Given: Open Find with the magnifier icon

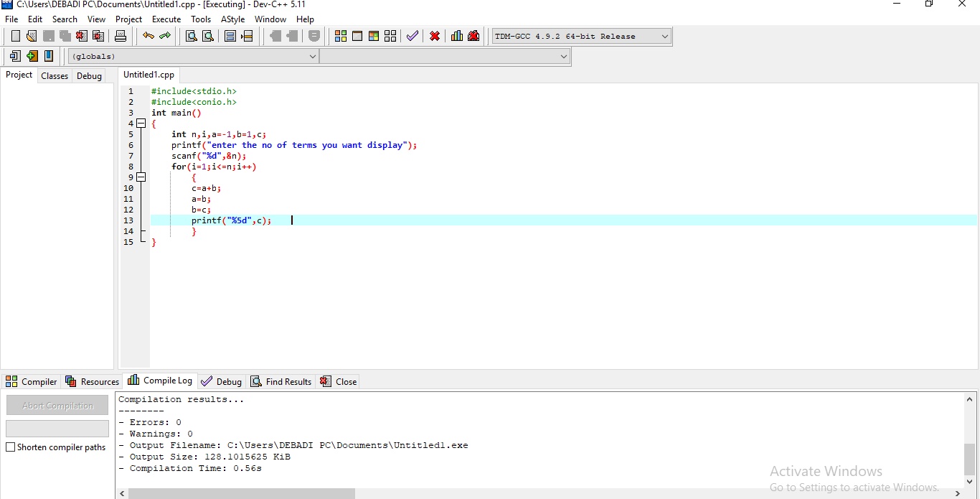Looking at the screenshot, I should coord(192,36).
